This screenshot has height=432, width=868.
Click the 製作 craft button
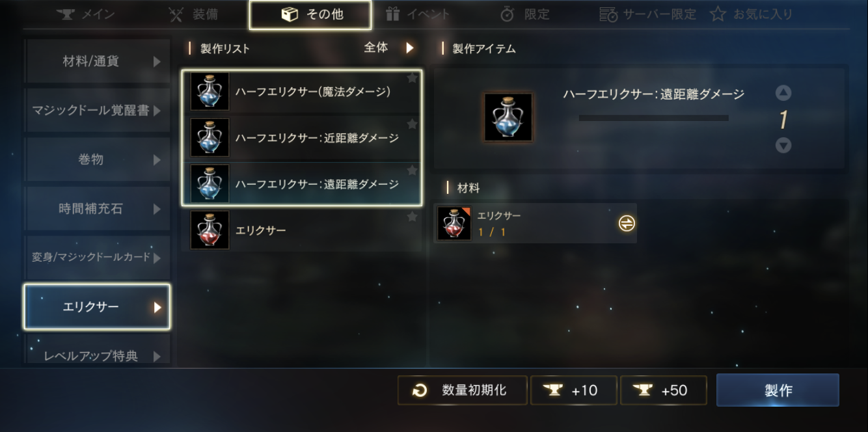[x=778, y=390]
